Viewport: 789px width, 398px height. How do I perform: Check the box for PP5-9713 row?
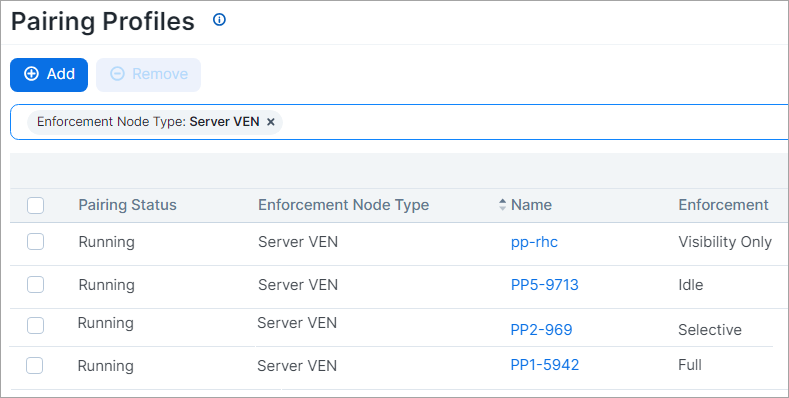(35, 285)
